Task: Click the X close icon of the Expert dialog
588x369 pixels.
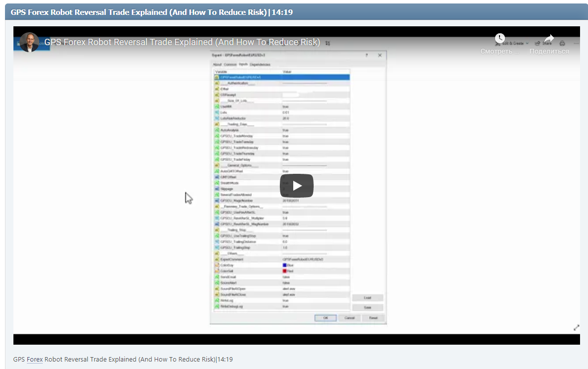Action: coord(380,55)
